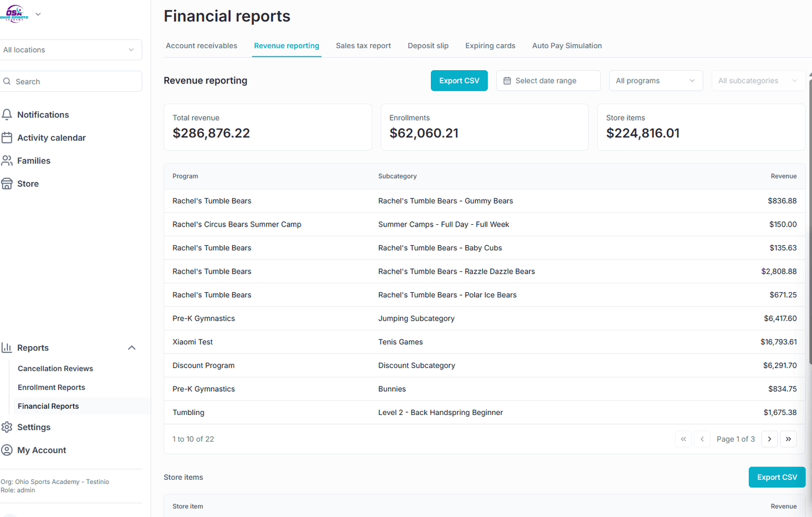Open the All programs dropdown

pos(656,81)
